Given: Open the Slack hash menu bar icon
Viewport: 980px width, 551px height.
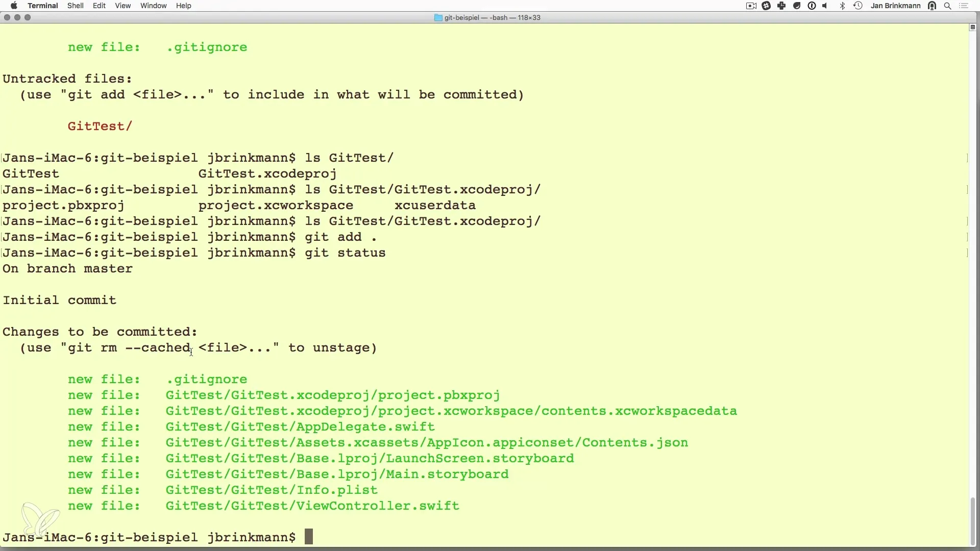Looking at the screenshot, I should (x=767, y=6).
